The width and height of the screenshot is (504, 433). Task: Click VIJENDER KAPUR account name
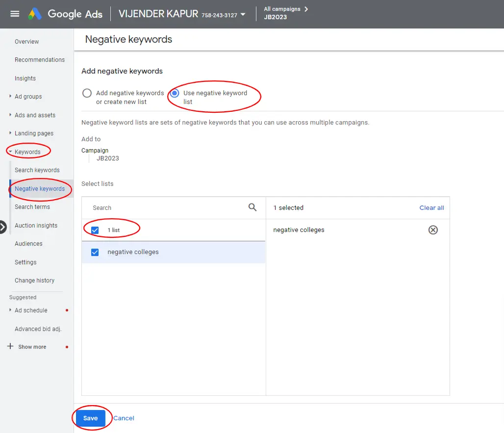tap(158, 14)
